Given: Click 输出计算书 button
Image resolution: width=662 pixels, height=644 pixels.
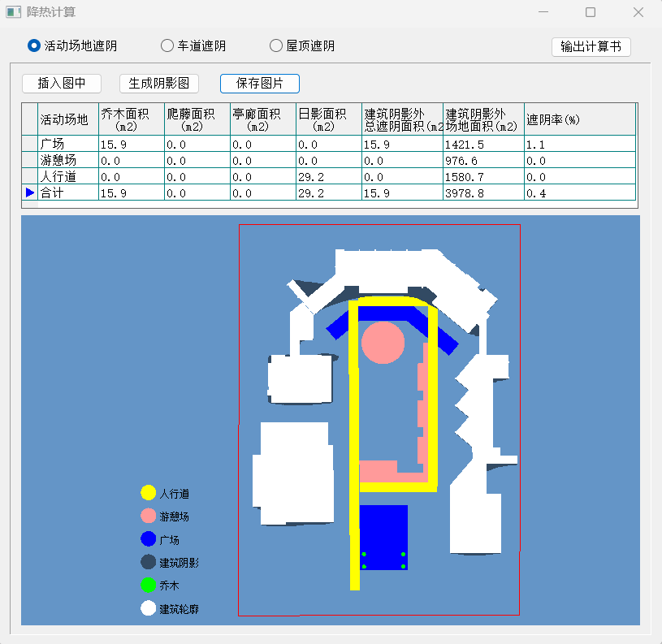Looking at the screenshot, I should 591,46.
